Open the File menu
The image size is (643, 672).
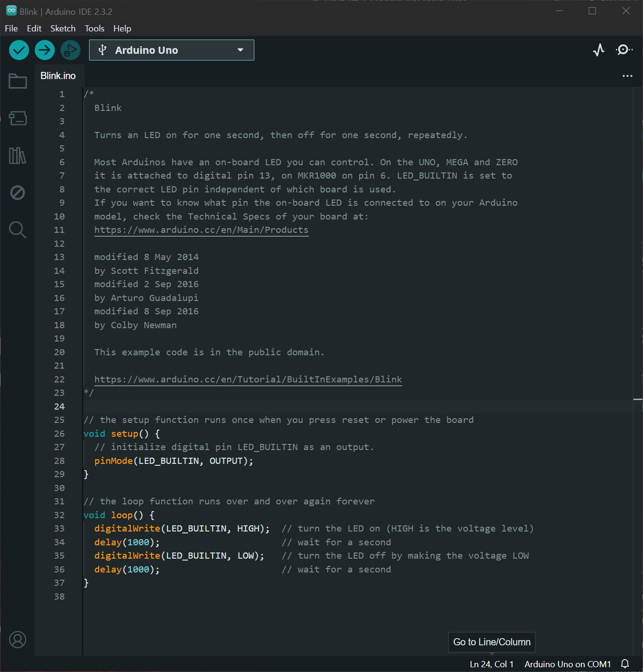[11, 29]
